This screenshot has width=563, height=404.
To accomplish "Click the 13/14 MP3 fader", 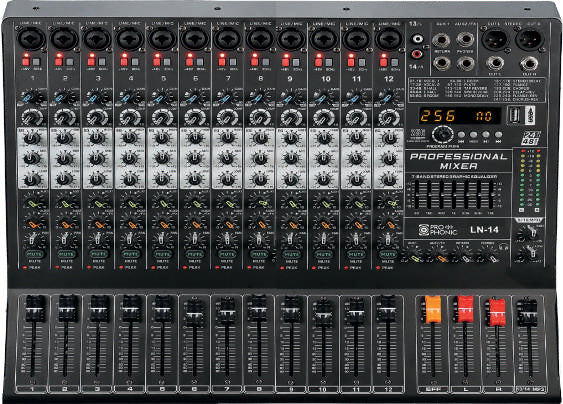I will coord(527,312).
